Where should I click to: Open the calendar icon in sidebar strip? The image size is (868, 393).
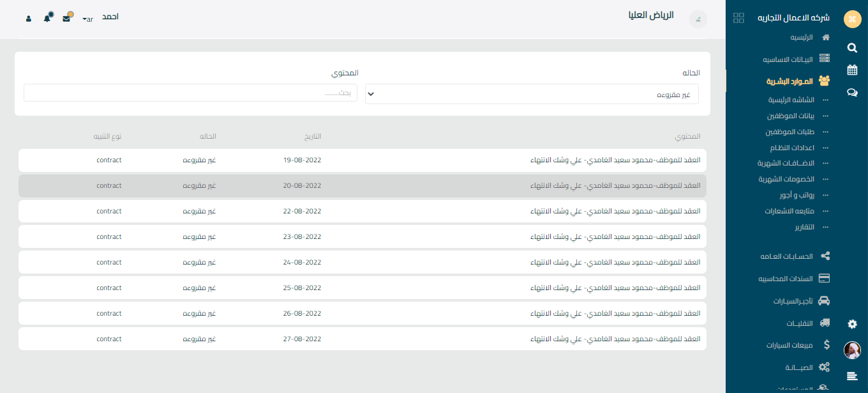852,70
